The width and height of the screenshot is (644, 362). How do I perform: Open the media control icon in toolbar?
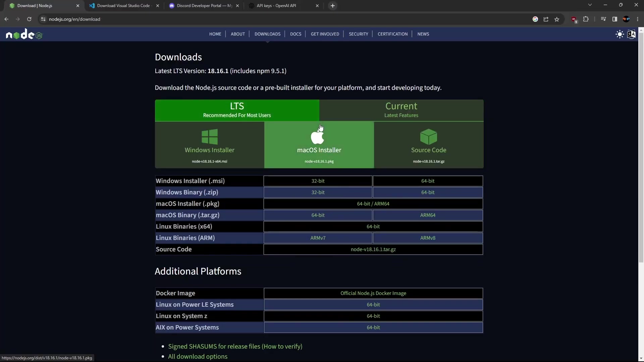(603, 19)
